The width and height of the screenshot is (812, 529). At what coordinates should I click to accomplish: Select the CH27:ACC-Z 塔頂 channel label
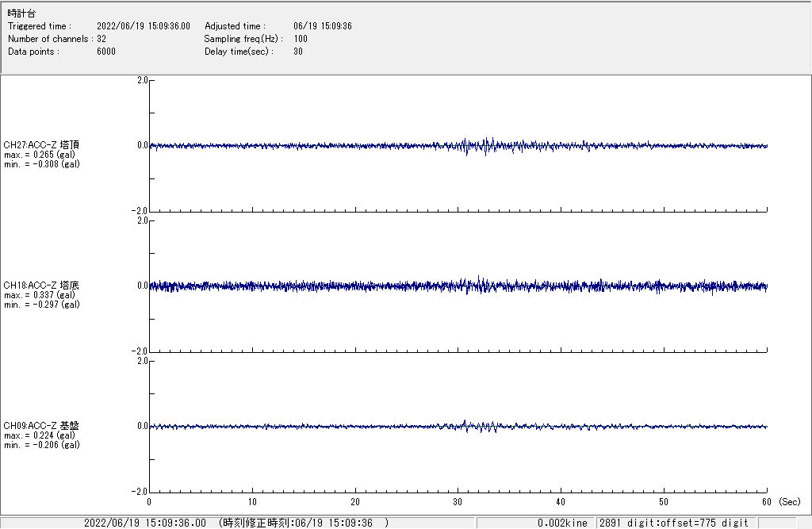41,145
